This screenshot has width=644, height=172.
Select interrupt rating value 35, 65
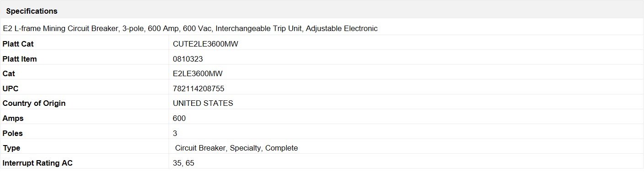click(183, 163)
